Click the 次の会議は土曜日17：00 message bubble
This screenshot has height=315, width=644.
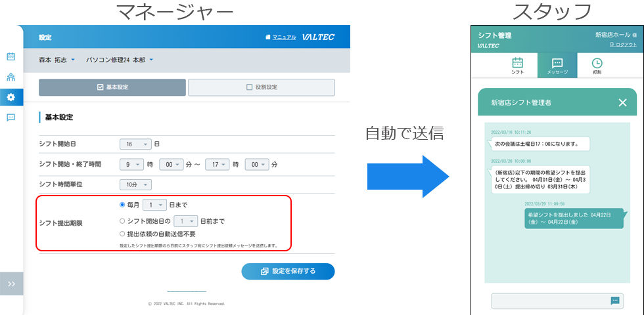(x=538, y=144)
